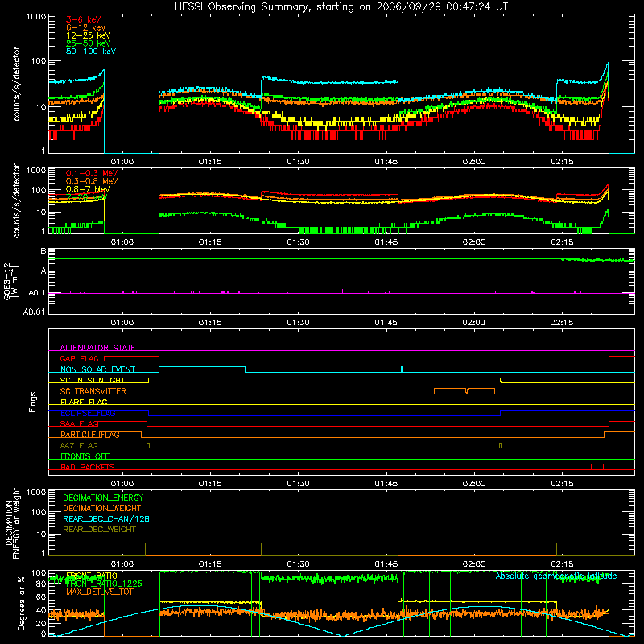Click 01:45 tick under MeV plot
This screenshot has height=644, width=644.
click(x=386, y=242)
